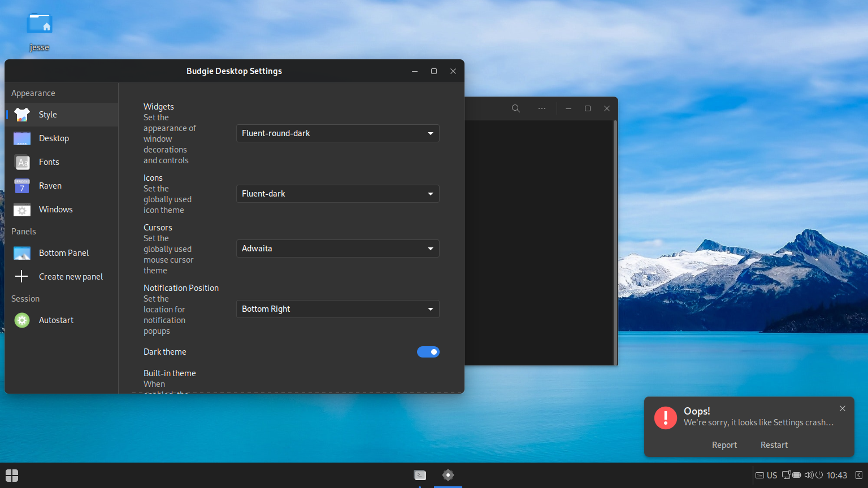Open the three-dots menu in the background window

(542, 108)
